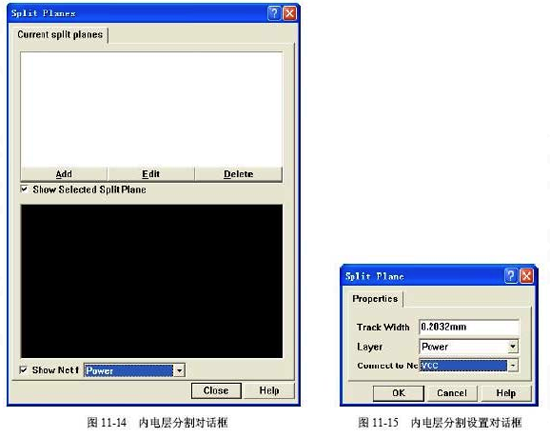
Task: Click the Delete split plane button
Action: click(x=238, y=174)
